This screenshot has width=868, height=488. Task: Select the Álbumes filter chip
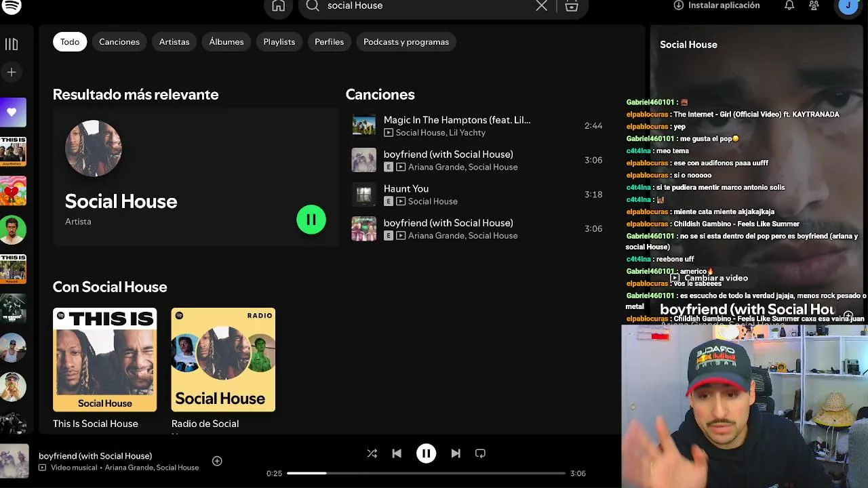(226, 42)
